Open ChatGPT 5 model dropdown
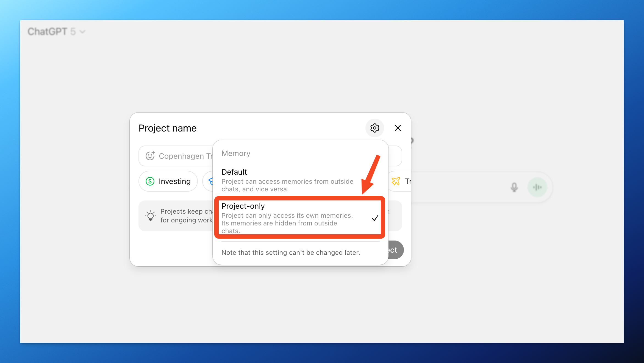The image size is (644, 363). [56, 32]
